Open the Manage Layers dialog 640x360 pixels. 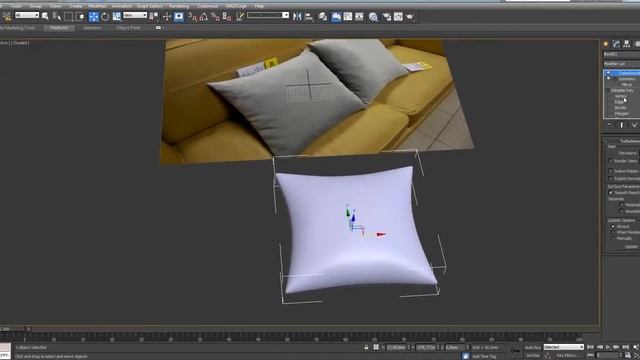tap(323, 16)
